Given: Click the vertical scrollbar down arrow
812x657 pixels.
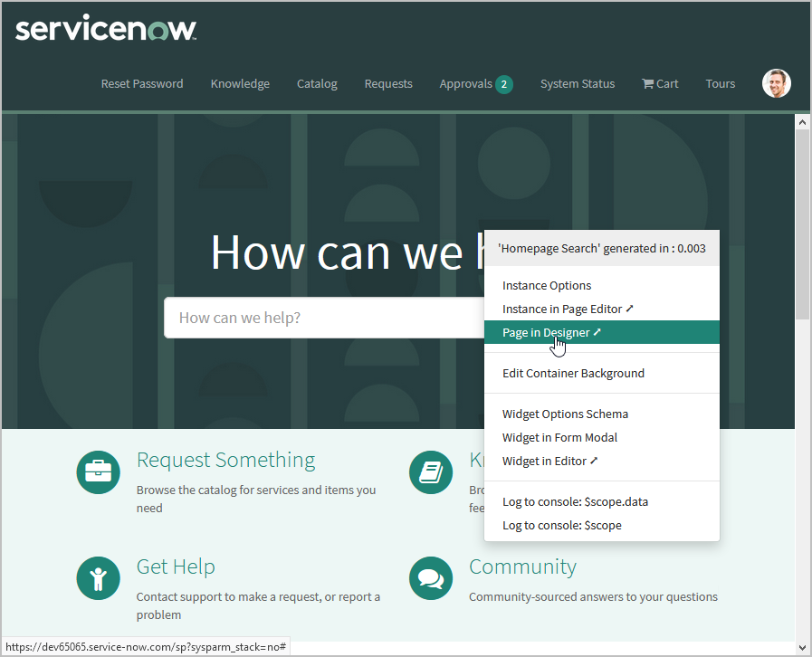Looking at the screenshot, I should coord(802,646).
